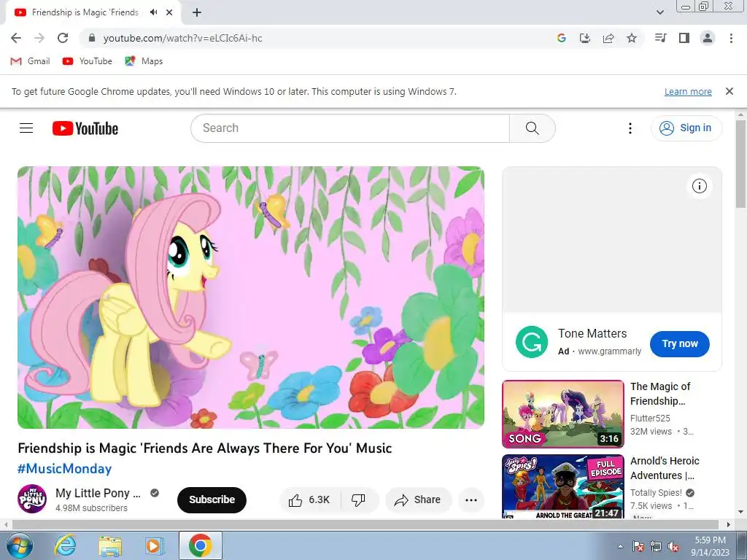The image size is (747, 560).
Task: Click the share page icon in the address bar
Action: 608,38
